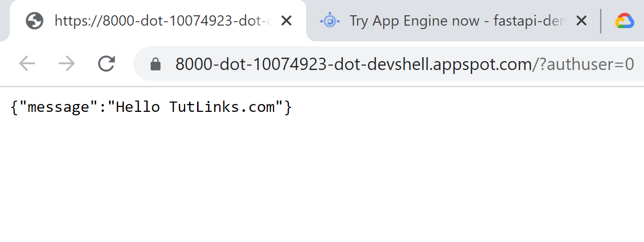
Task: Click the divider after App Engine tab
Action: [x=601, y=21]
